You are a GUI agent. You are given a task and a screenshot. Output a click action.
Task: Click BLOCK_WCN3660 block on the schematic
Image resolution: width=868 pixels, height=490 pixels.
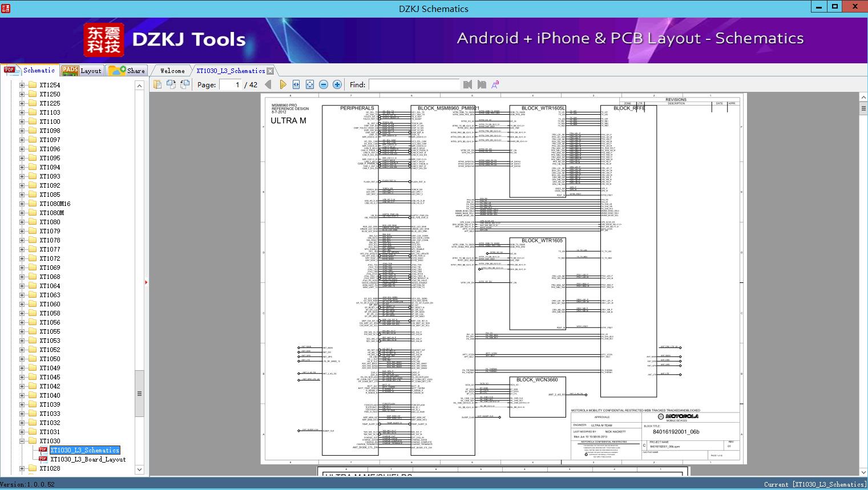537,397
